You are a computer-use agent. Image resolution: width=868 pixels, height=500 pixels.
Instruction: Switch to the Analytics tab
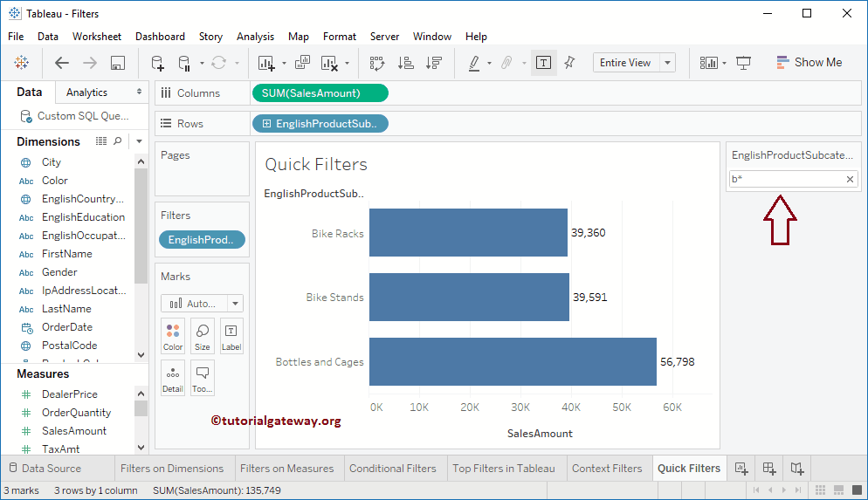click(x=87, y=92)
